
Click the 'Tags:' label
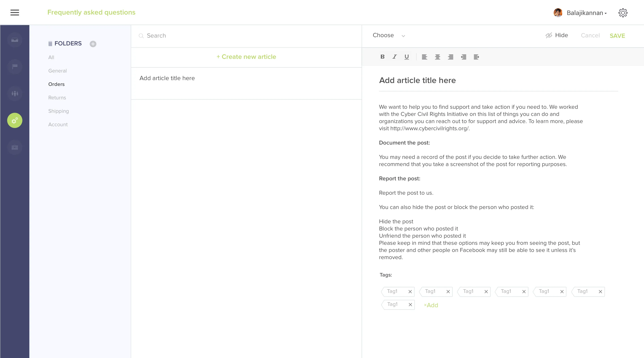pyautogui.click(x=386, y=275)
